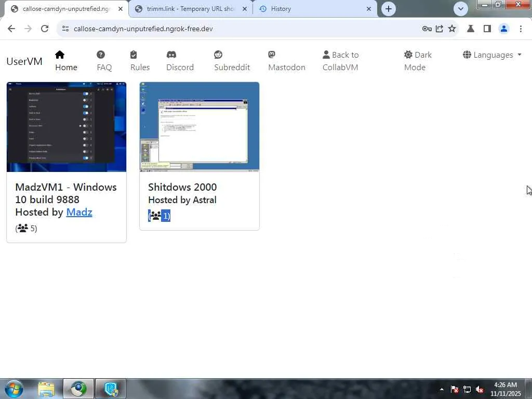Image resolution: width=532 pixels, height=399 pixels.
Task: Open Windows Explorer from the taskbar
Action: tap(46, 389)
